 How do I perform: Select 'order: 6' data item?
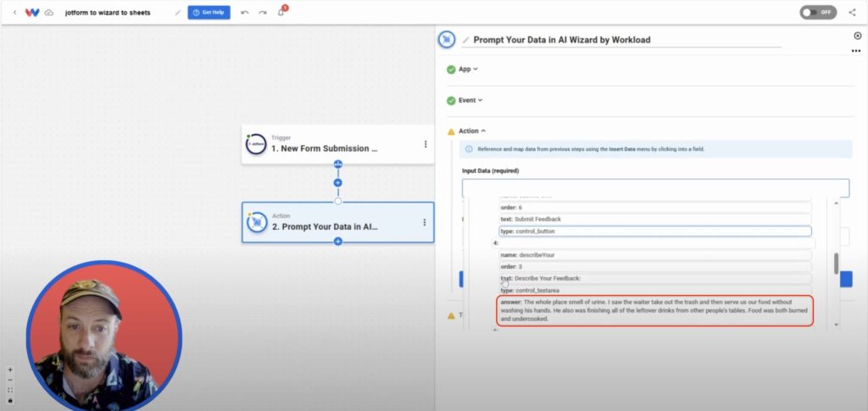(655, 208)
